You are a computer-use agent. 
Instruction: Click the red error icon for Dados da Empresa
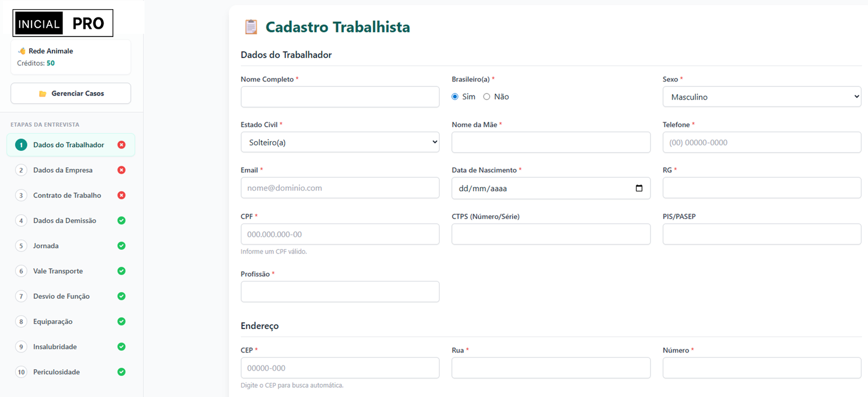pos(122,170)
